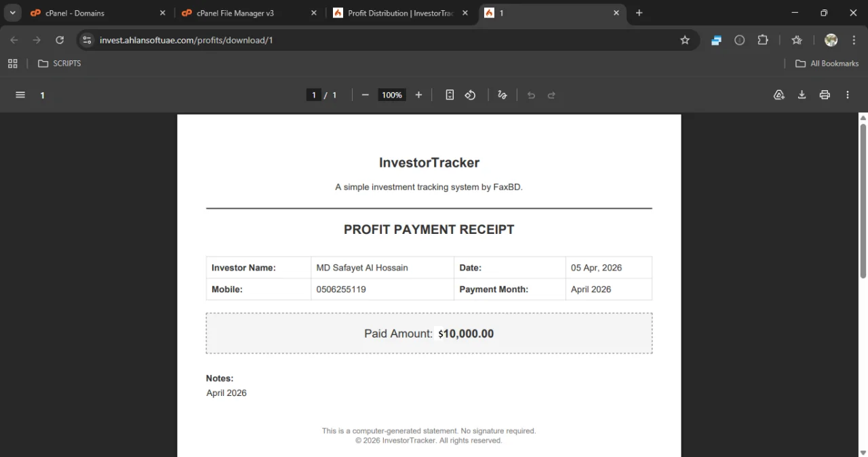Open the apps grid shortcut

click(12, 63)
